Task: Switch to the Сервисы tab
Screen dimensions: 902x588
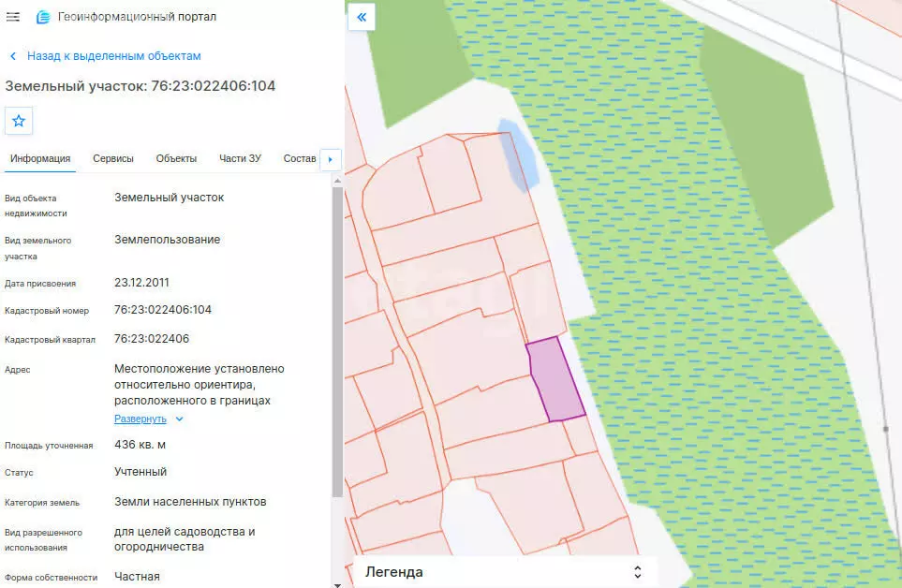Action: [112, 158]
